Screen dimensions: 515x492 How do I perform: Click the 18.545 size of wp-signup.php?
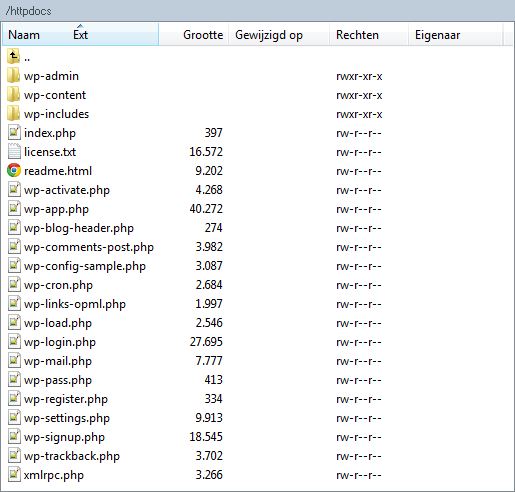click(x=206, y=437)
